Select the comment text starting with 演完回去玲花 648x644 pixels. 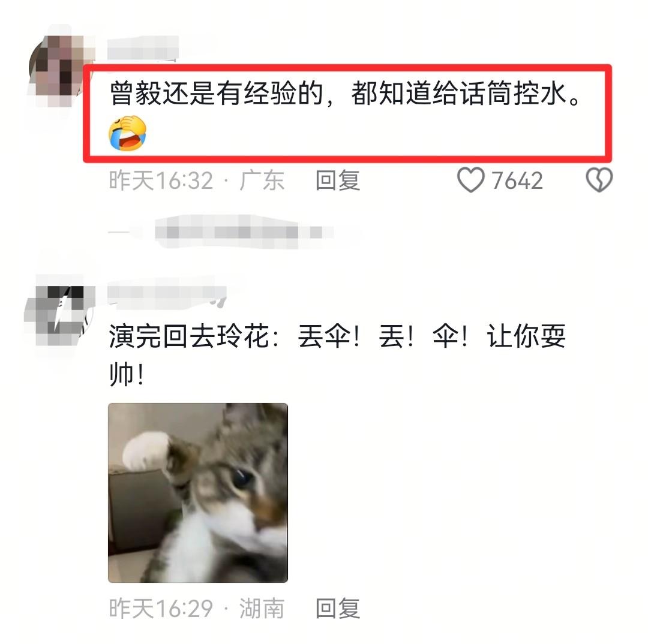(337, 355)
